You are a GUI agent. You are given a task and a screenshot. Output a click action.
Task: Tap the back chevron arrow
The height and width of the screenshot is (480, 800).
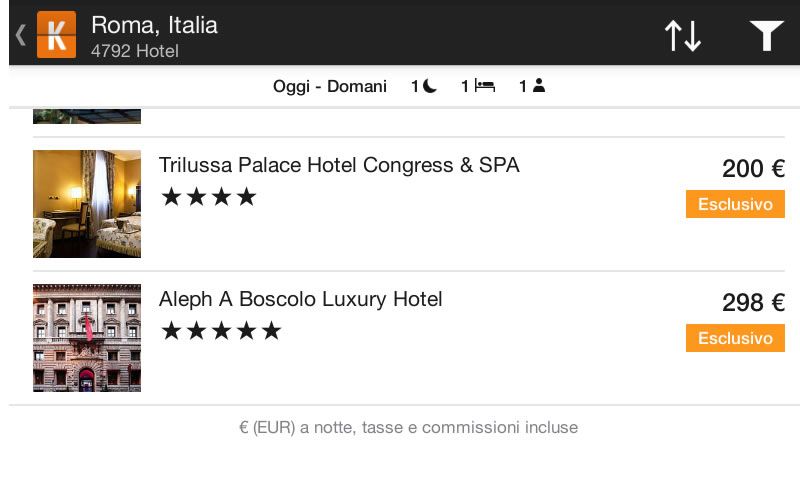[20, 35]
